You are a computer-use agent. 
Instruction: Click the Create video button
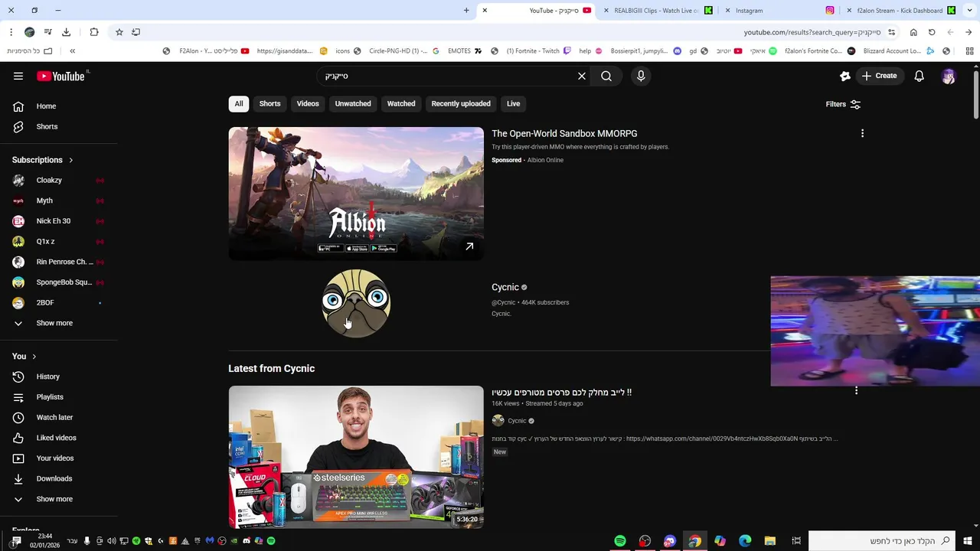[878, 76]
